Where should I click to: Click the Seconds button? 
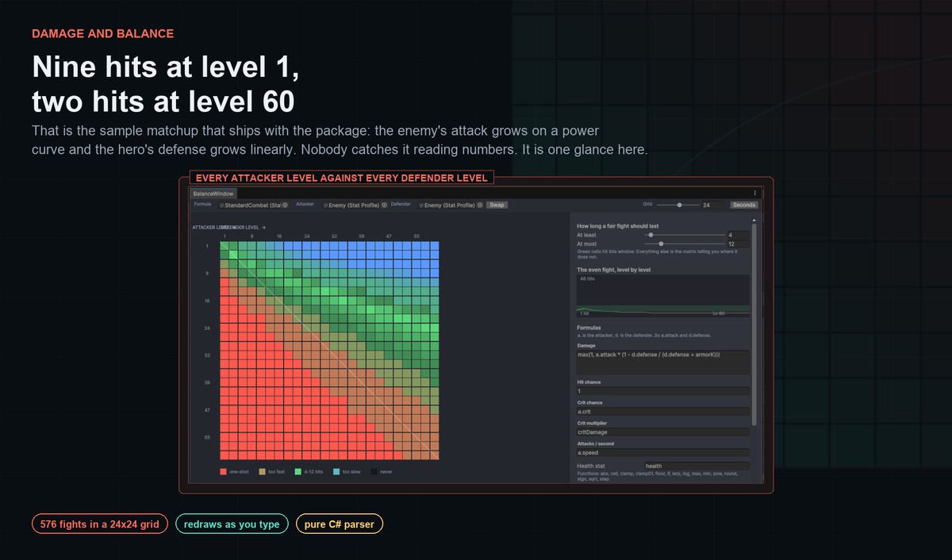pyautogui.click(x=744, y=205)
